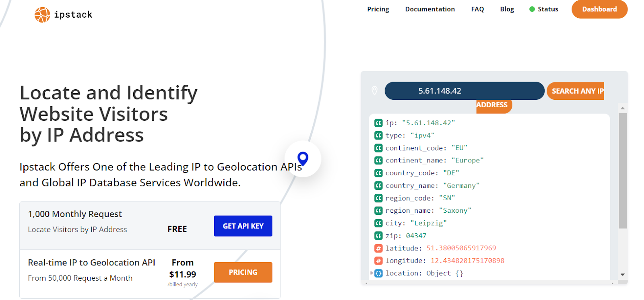The image size is (644, 300).
Task: Click the string icon beside region_name
Action: click(378, 210)
